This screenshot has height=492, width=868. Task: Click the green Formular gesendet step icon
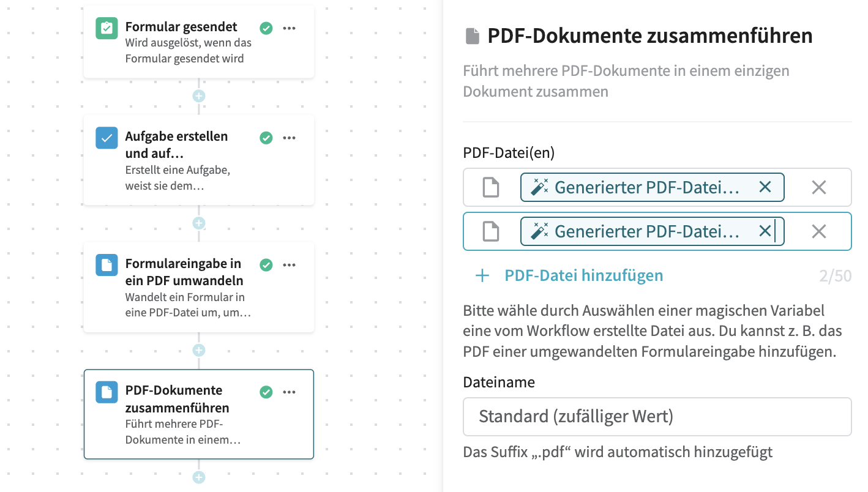[x=107, y=28]
